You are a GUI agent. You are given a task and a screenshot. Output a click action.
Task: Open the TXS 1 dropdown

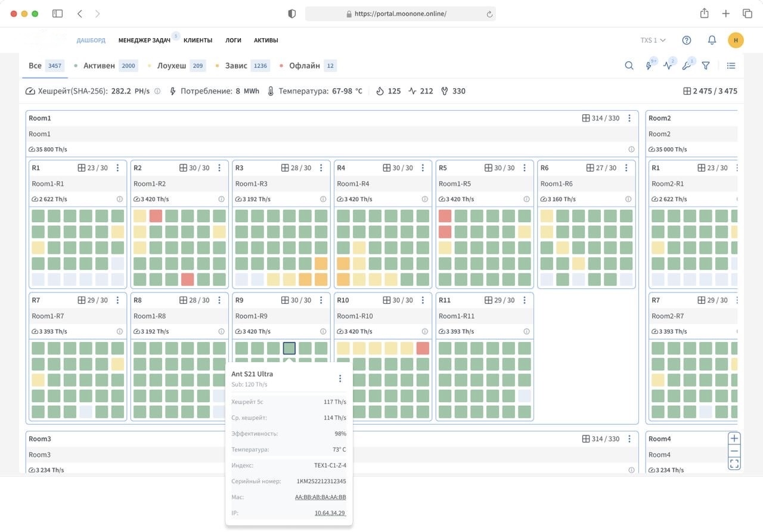click(x=653, y=41)
